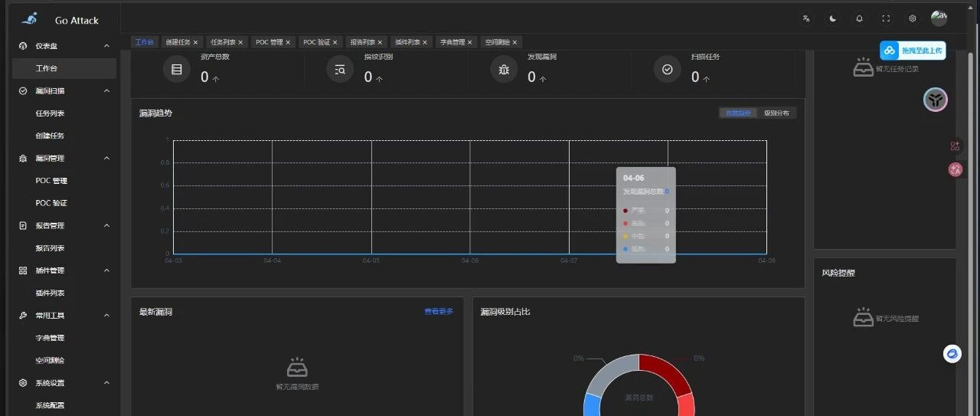
Task: Click the round floating assistant icon at right
Action: [x=936, y=100]
